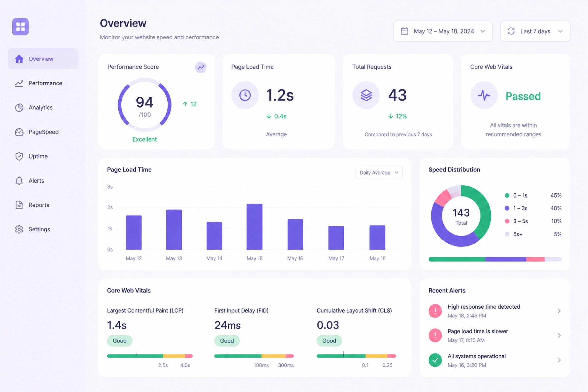Viewport: 588px width, 392px height.
Task: Click the LCP threshold progress bar
Action: [150, 356]
